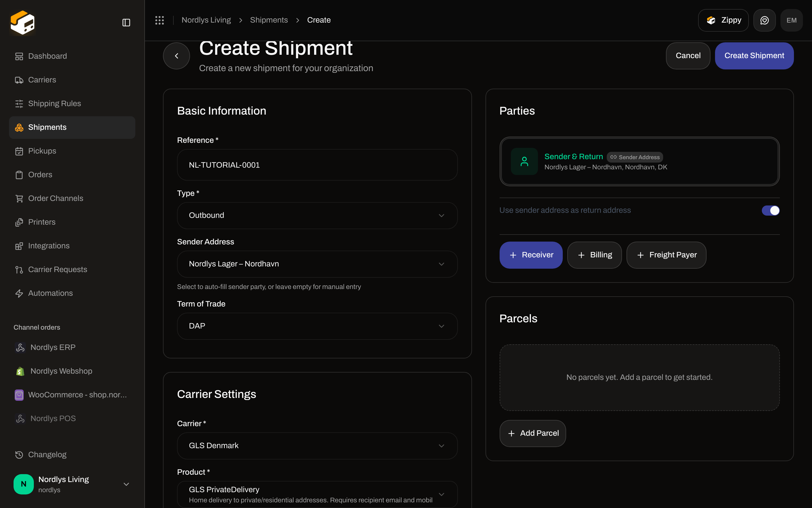The image size is (812, 508).
Task: Click the Shipping Rules sliders icon
Action: [19, 104]
